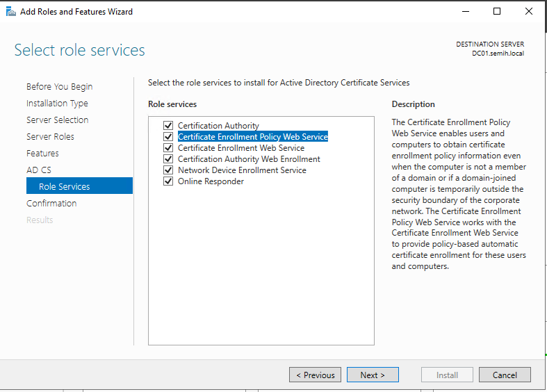Open the Features step
Screen dimensions: 547x392
[x=42, y=154]
